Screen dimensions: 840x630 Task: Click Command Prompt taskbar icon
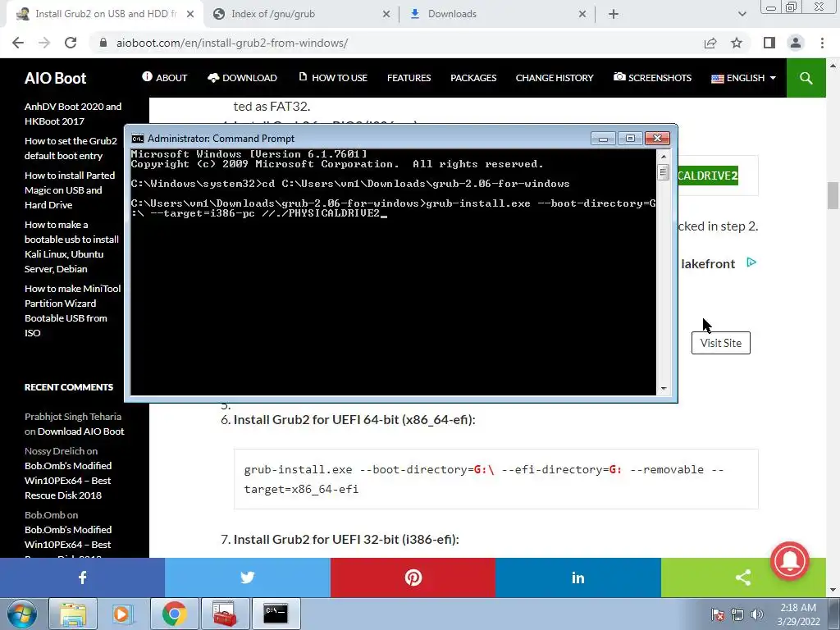(276, 614)
